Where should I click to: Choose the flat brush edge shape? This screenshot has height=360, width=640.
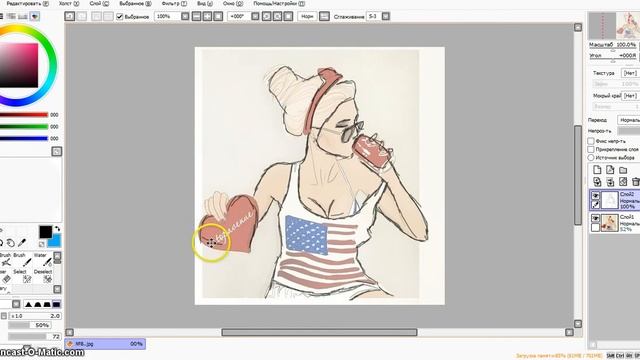pyautogui.click(x=56, y=304)
